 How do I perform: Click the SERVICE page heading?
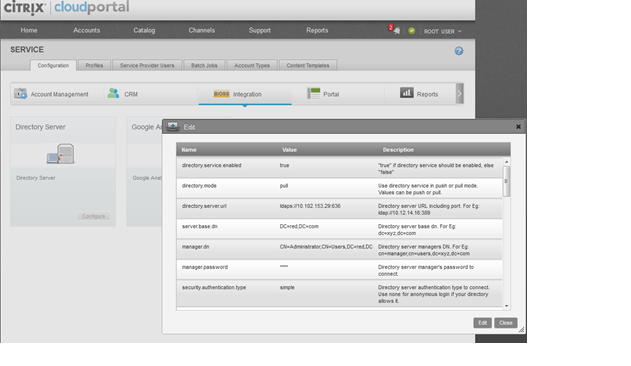[27, 50]
